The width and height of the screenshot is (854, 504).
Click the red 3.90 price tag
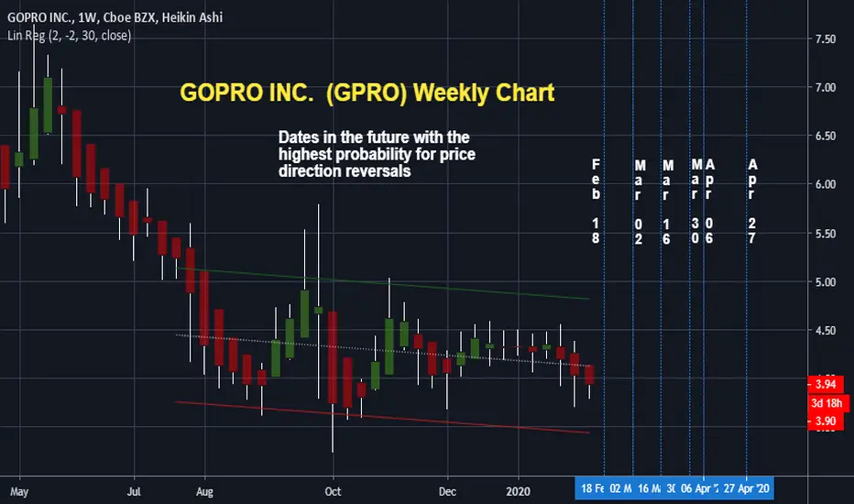tap(826, 422)
